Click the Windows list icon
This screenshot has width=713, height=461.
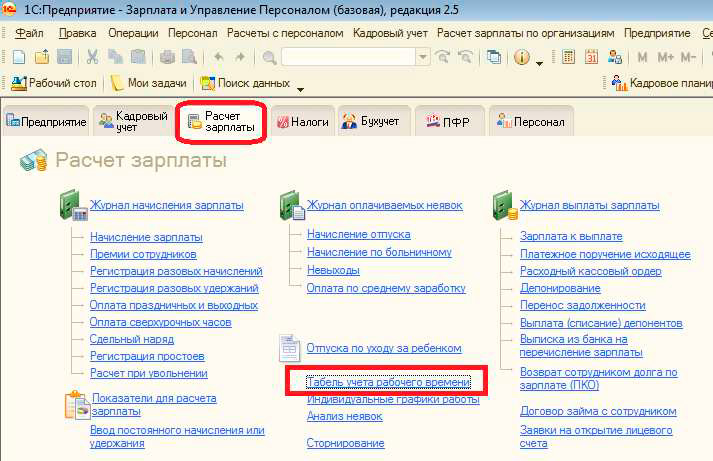494,57
